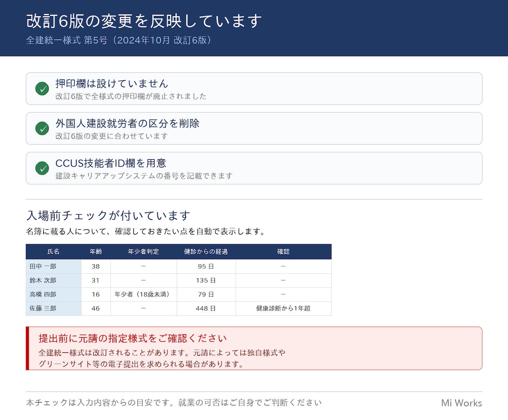The height and width of the screenshot is (420, 508).
Task: Click the green check icon beside 外国人建設就労者の区分を削除
Action: pos(42,128)
